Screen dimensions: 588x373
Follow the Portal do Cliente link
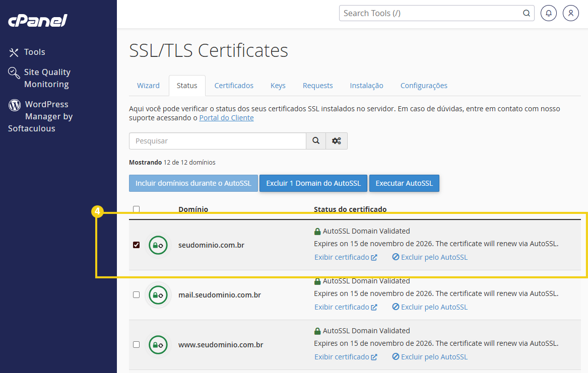tap(226, 118)
